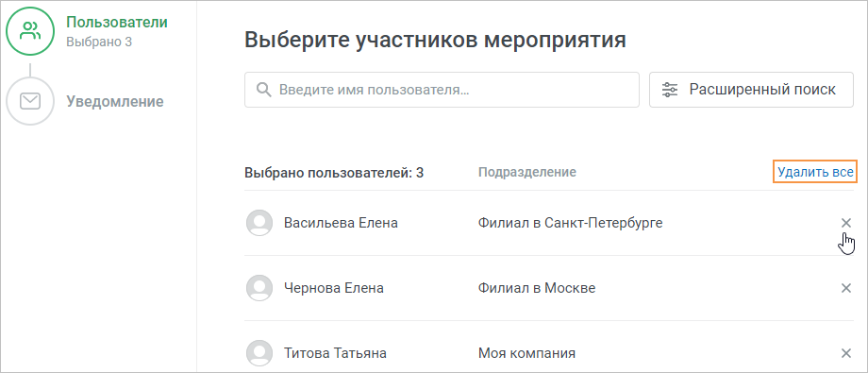Remove Васильева Елена with the X icon
This screenshot has width=868, height=373.
846,223
